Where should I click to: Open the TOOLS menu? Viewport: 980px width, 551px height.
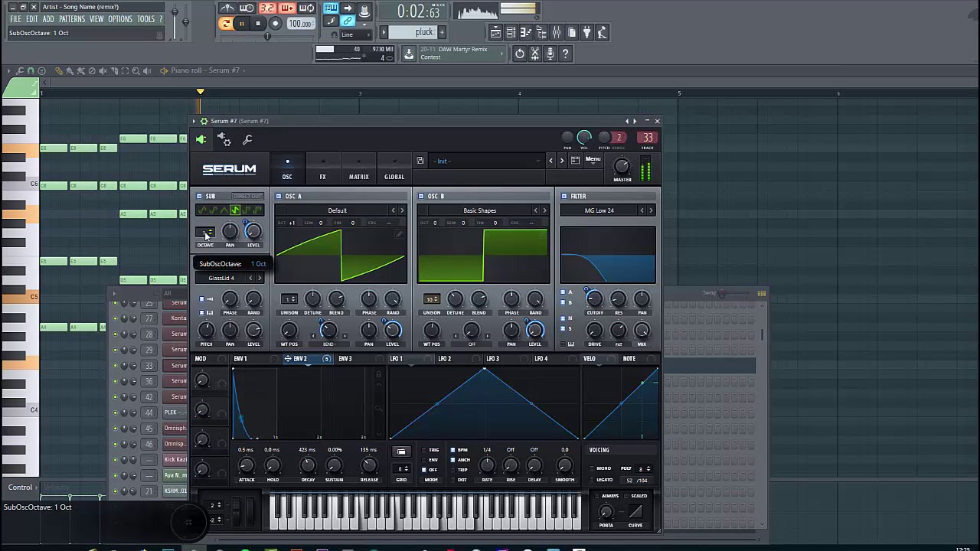pos(146,19)
